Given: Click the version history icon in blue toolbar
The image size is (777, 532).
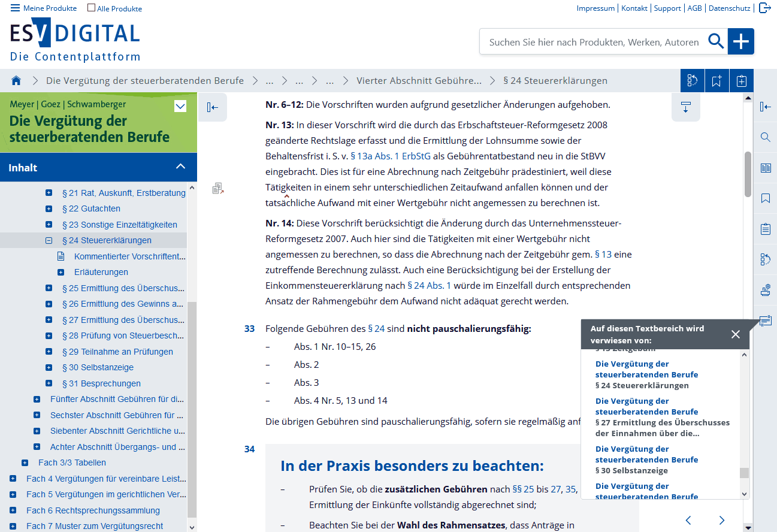Looking at the screenshot, I should click(x=693, y=81).
